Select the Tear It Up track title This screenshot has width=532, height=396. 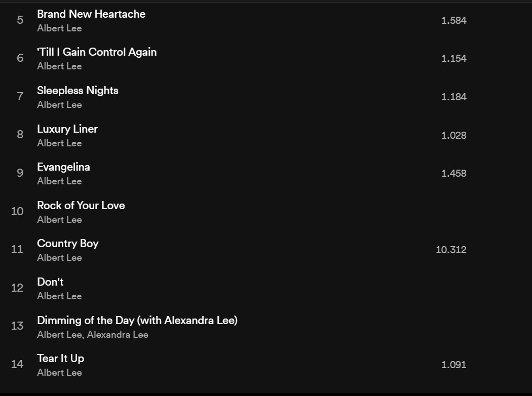pos(61,359)
